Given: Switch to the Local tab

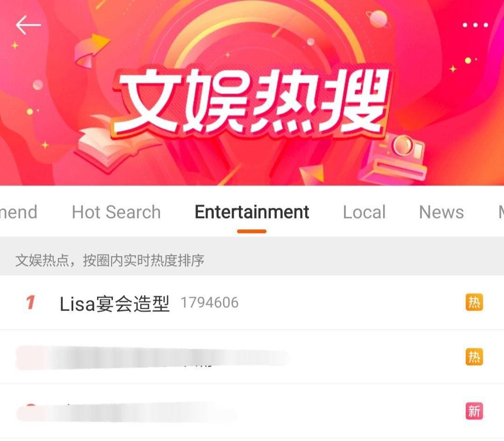Looking at the screenshot, I should coord(364,212).
